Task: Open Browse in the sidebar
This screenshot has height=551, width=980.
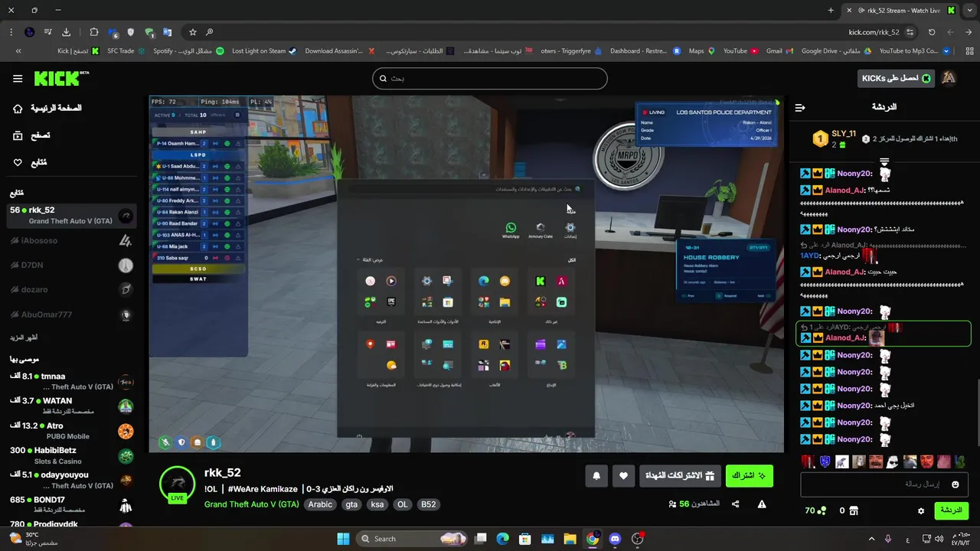Action: tap(31, 135)
